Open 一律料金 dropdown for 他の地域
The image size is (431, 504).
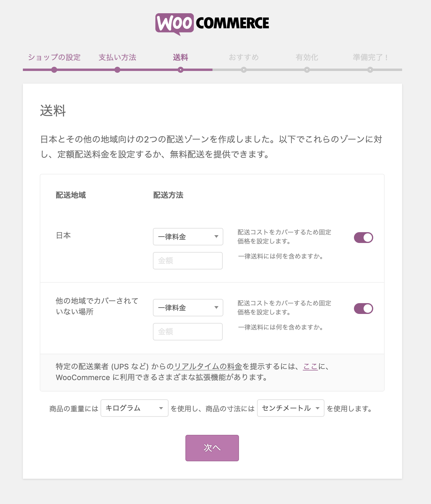point(188,308)
